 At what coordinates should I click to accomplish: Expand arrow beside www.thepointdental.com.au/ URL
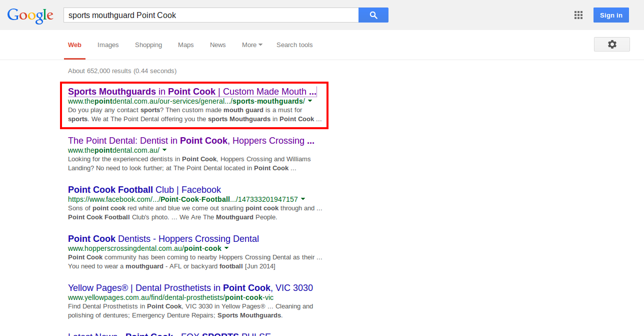pos(164,150)
